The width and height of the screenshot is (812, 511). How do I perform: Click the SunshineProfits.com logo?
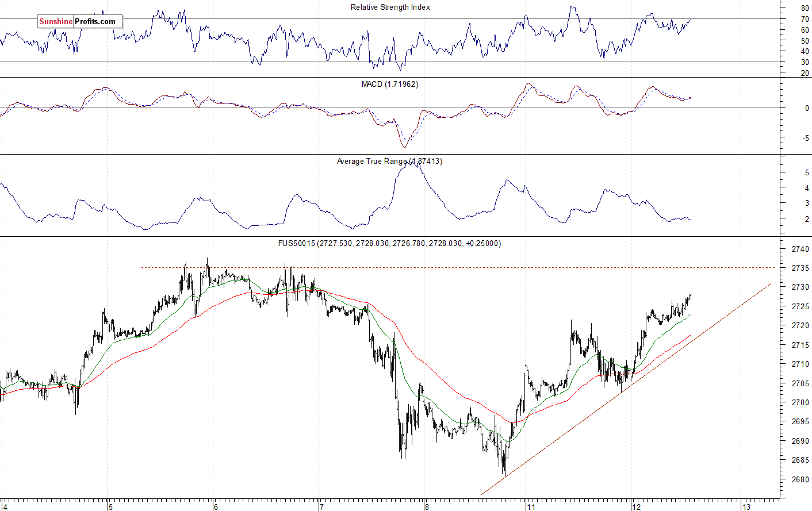[x=79, y=22]
